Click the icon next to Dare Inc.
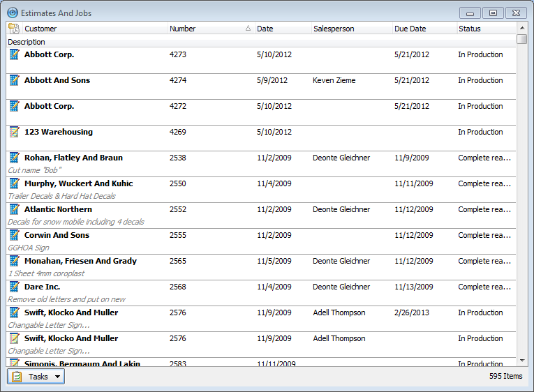The height and width of the screenshot is (392, 534). (14, 287)
